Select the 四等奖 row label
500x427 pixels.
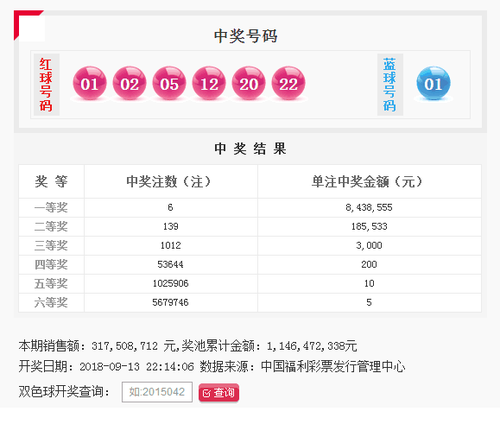pos(51,265)
